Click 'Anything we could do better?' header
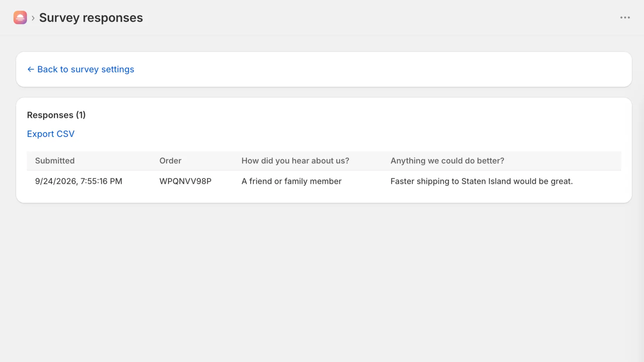This screenshot has height=362, width=644. pos(447,161)
